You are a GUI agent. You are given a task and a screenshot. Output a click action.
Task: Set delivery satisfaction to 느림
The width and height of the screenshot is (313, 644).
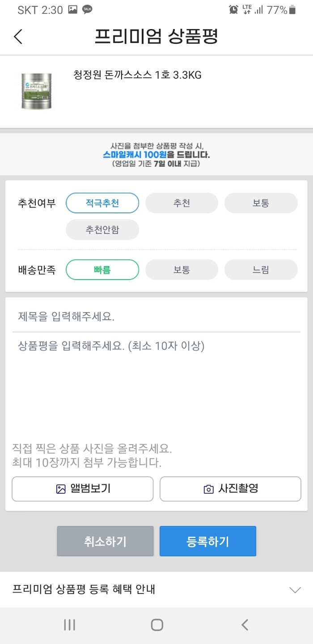coord(261,270)
